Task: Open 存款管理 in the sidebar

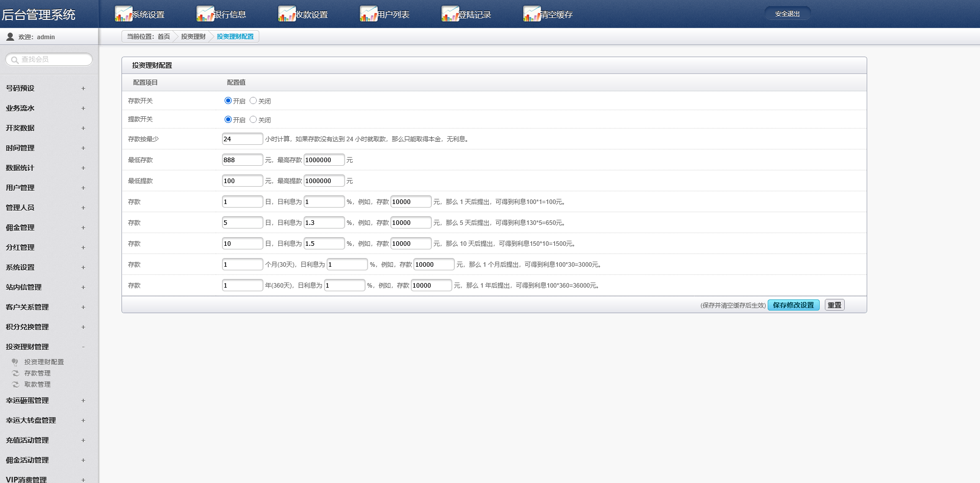Action: 37,373
